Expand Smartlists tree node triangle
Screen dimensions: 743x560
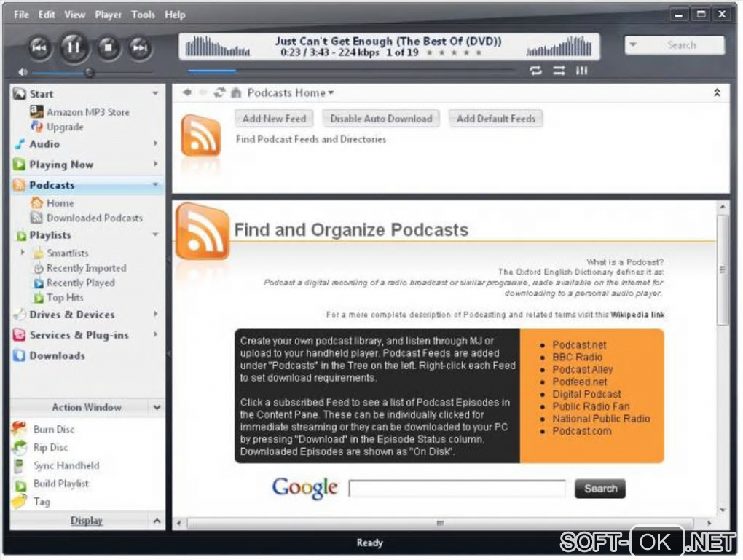tap(23, 253)
